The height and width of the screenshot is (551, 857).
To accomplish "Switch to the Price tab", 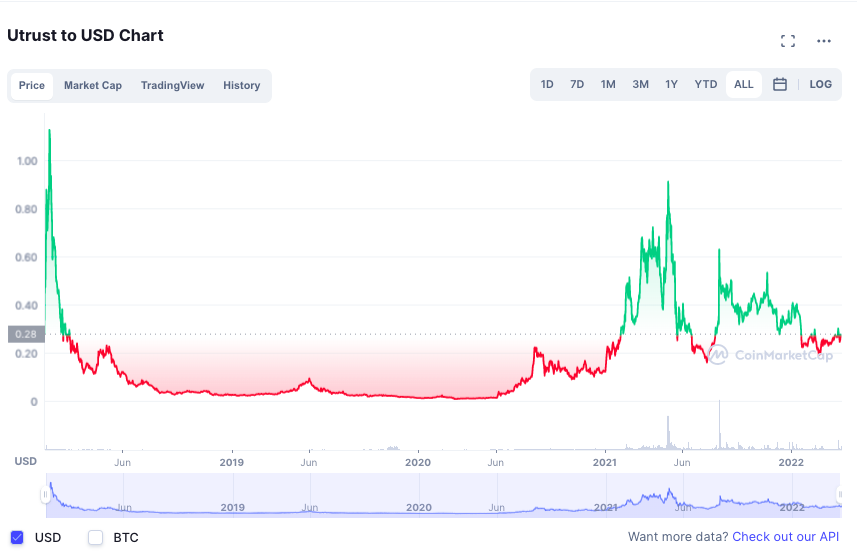I will pos(32,86).
